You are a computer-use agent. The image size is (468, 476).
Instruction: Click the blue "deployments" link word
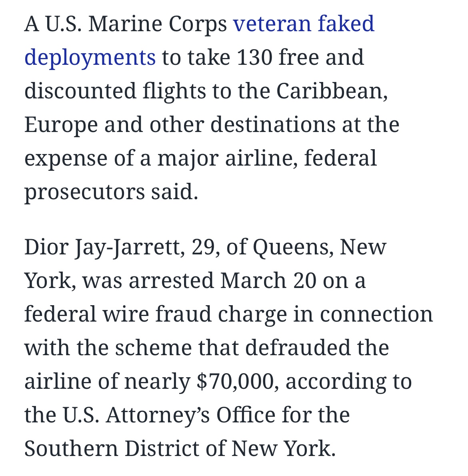(90, 58)
